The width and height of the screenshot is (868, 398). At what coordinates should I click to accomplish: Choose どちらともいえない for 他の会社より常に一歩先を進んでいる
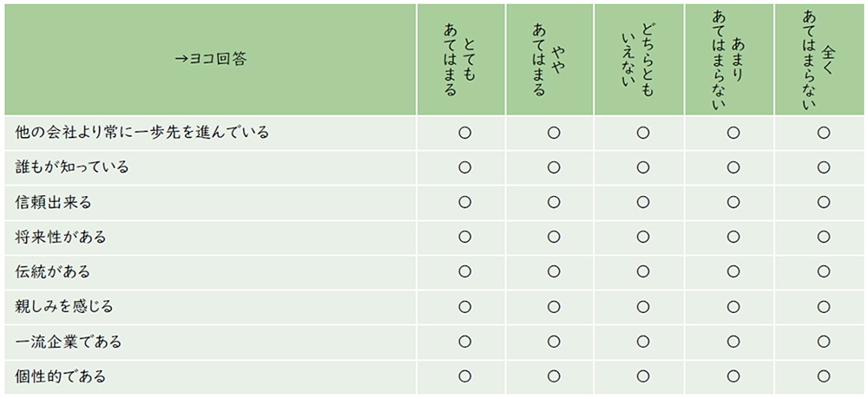[643, 133]
